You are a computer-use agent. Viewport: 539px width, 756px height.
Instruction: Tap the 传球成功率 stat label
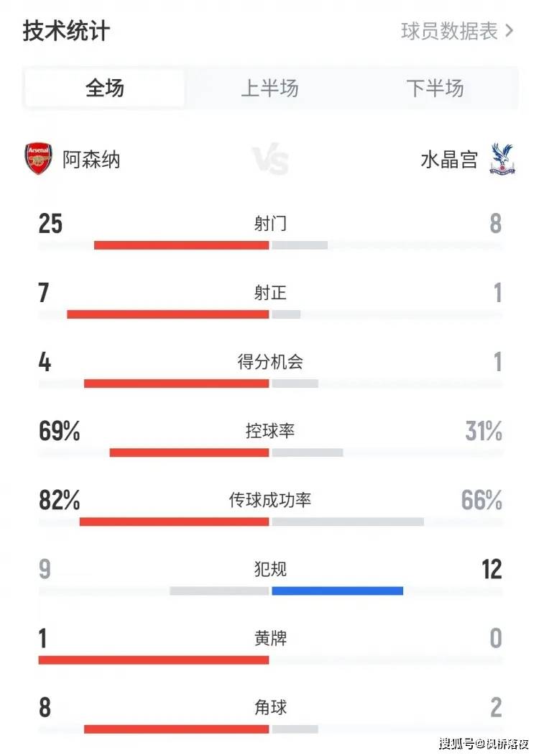pos(270,500)
